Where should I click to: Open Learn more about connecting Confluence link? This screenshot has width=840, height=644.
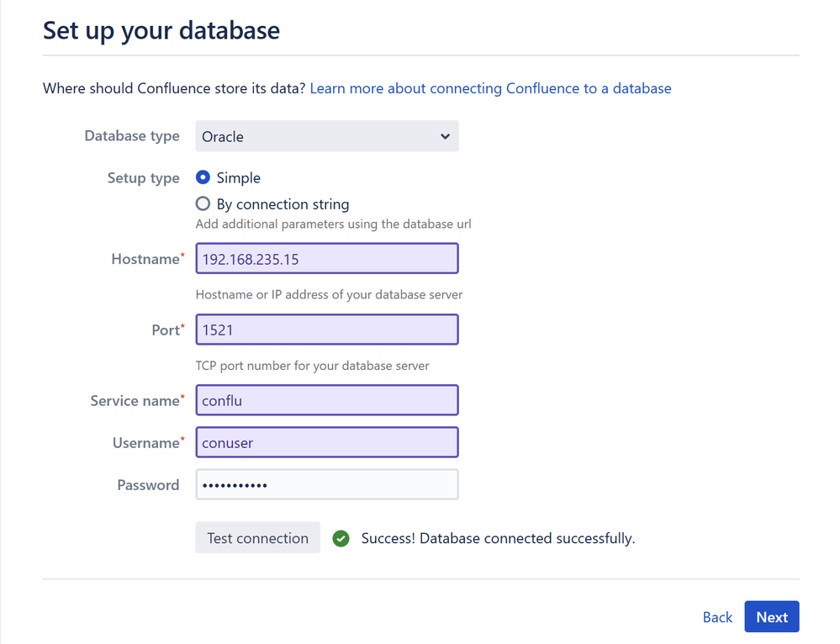(x=490, y=88)
